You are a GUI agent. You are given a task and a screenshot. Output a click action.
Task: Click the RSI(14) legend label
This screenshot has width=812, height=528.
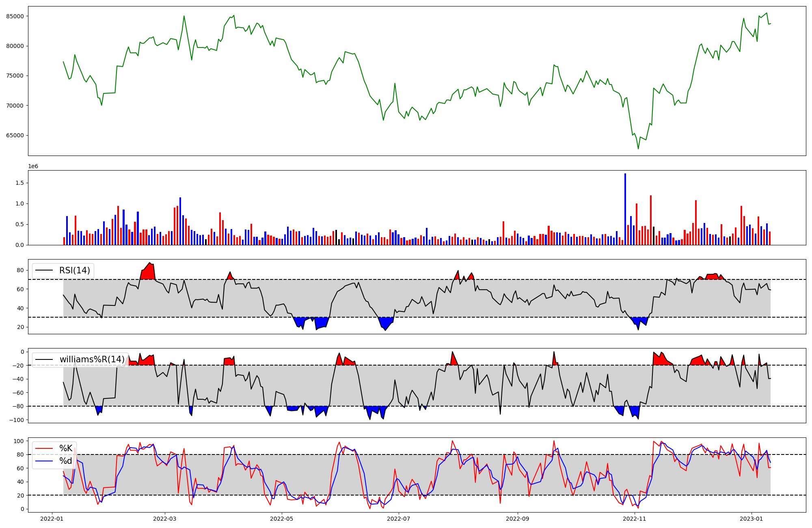tap(75, 270)
